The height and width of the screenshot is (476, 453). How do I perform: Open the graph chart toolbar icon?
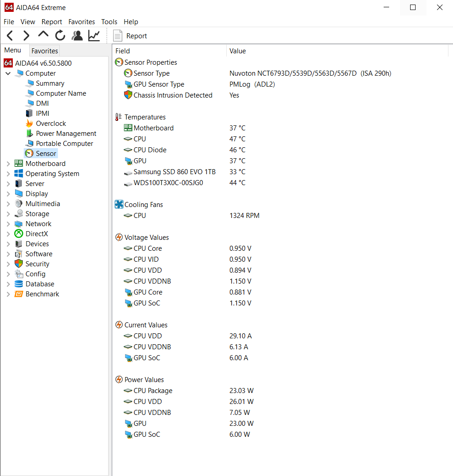tap(94, 36)
